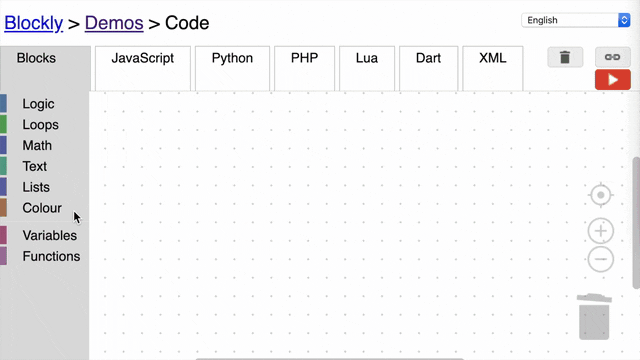Screen dimensions: 640x360
Task: Expand the Loops block category
Action: (40, 124)
